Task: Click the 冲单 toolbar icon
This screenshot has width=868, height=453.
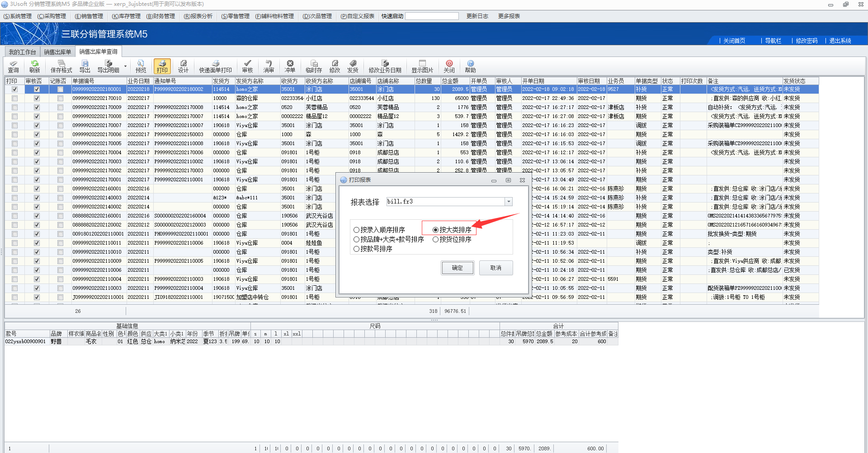Action: (290, 66)
